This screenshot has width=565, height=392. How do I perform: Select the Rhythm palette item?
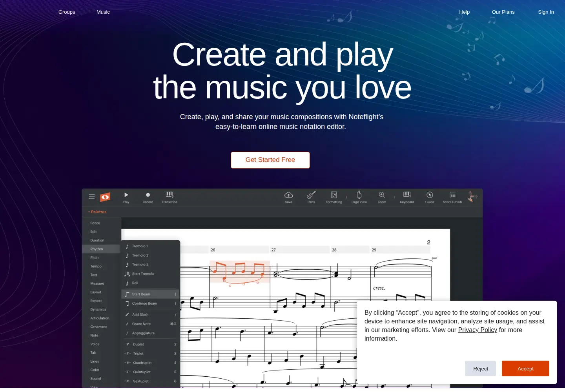tap(101, 249)
